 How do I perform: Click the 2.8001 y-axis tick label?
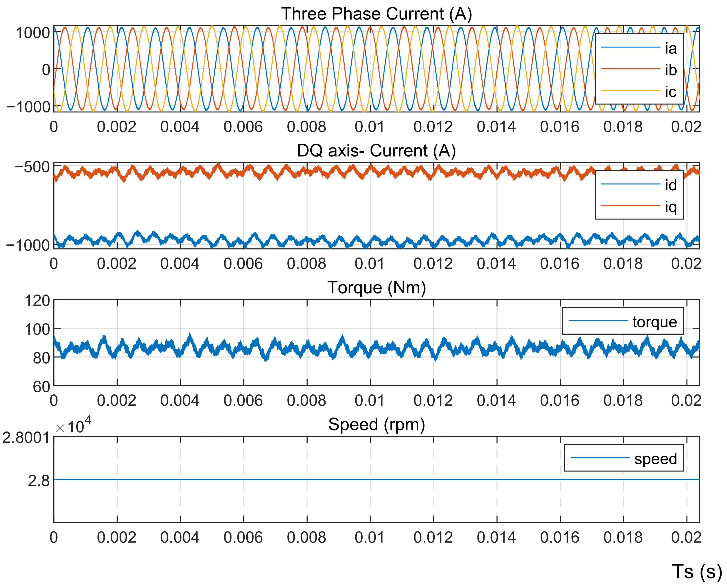(x=26, y=438)
